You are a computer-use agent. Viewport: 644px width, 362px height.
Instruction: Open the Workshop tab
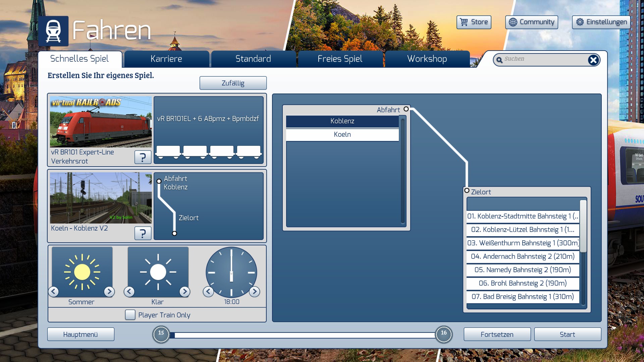point(427,59)
